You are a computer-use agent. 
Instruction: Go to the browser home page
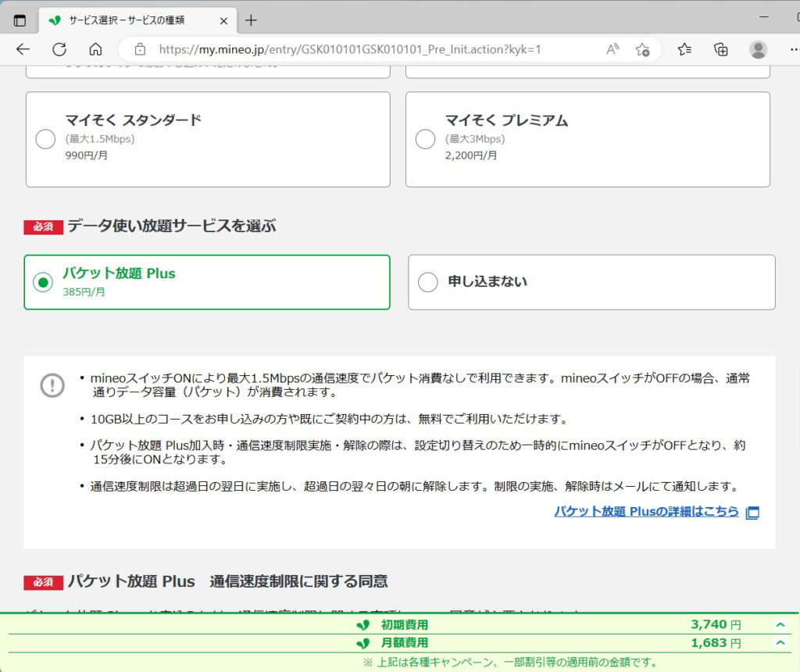[95, 49]
